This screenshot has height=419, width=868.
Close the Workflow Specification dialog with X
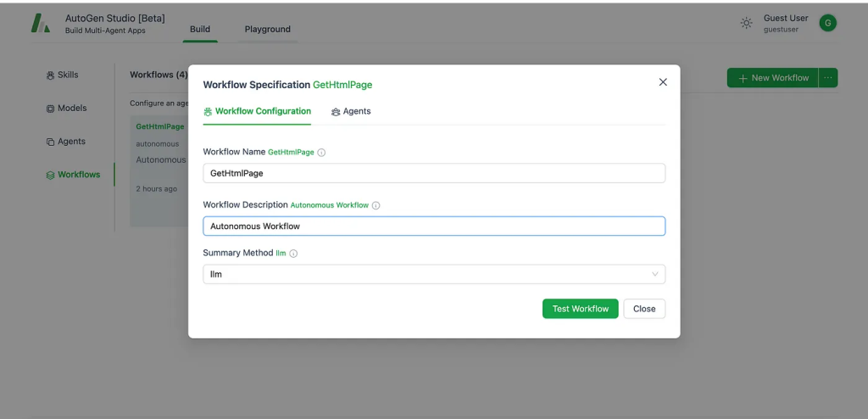[663, 82]
